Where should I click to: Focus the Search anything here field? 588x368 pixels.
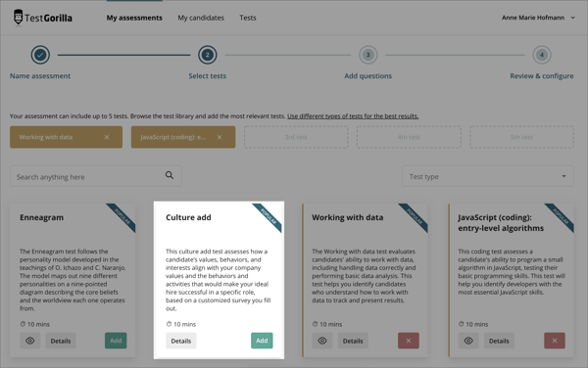96,176
